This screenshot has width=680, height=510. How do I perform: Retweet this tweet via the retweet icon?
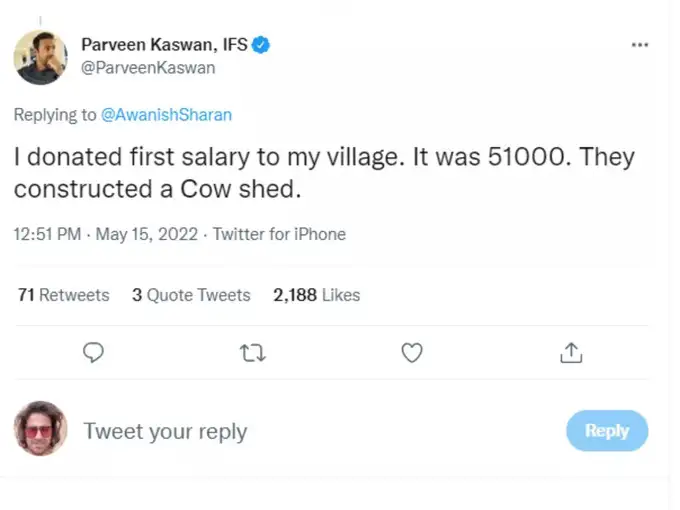(x=254, y=352)
